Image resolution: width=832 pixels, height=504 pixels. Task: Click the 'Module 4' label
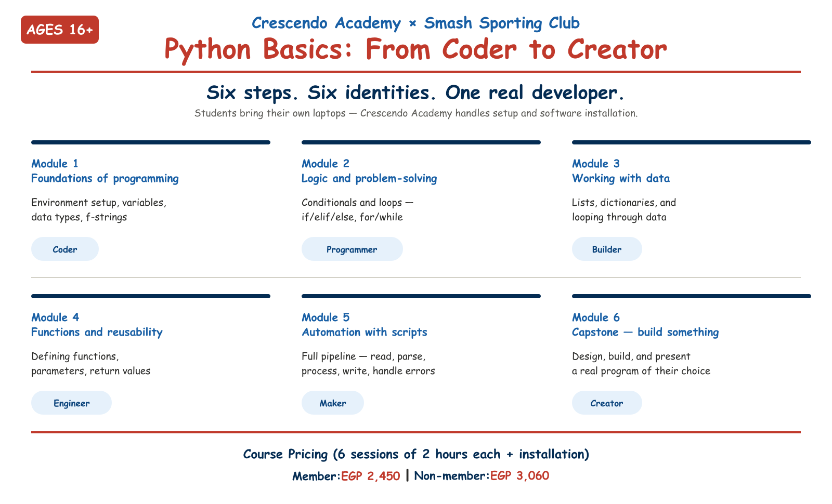(x=55, y=317)
